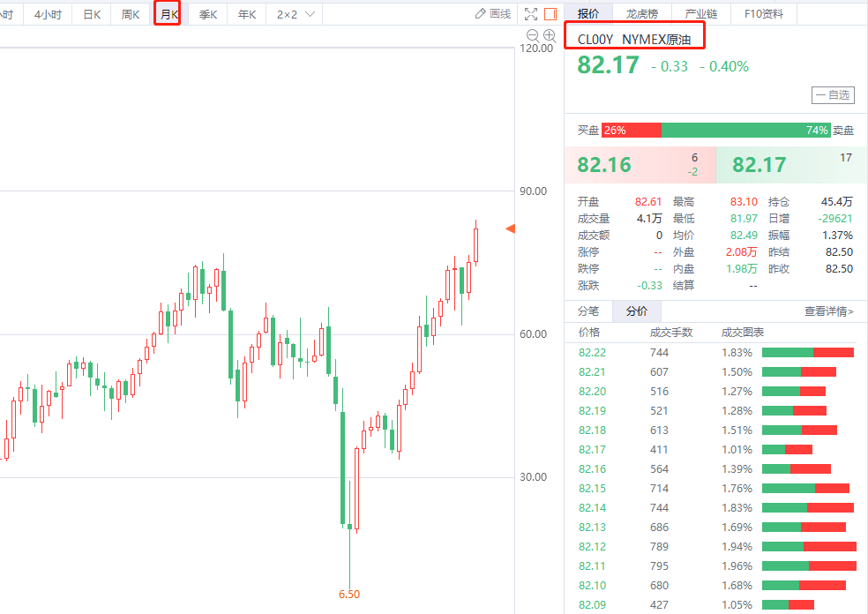Switch to 日K daily chart
The image size is (868, 614).
coord(91,14)
